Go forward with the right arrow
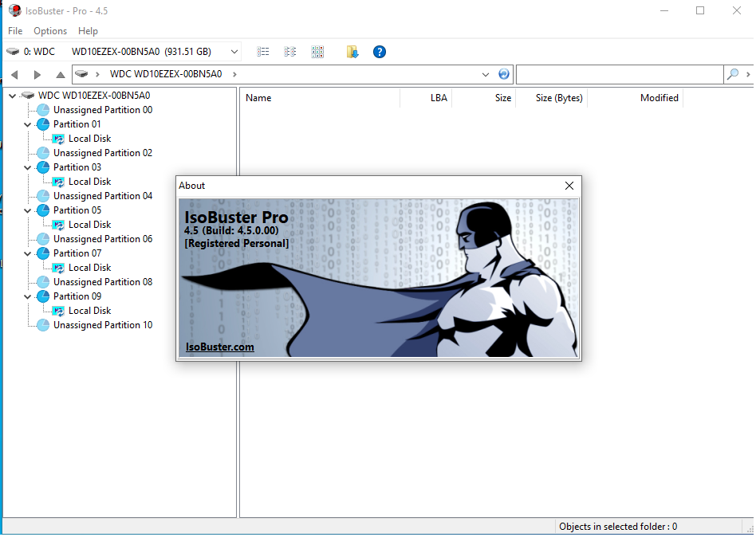The width and height of the screenshot is (756, 537). [x=37, y=74]
